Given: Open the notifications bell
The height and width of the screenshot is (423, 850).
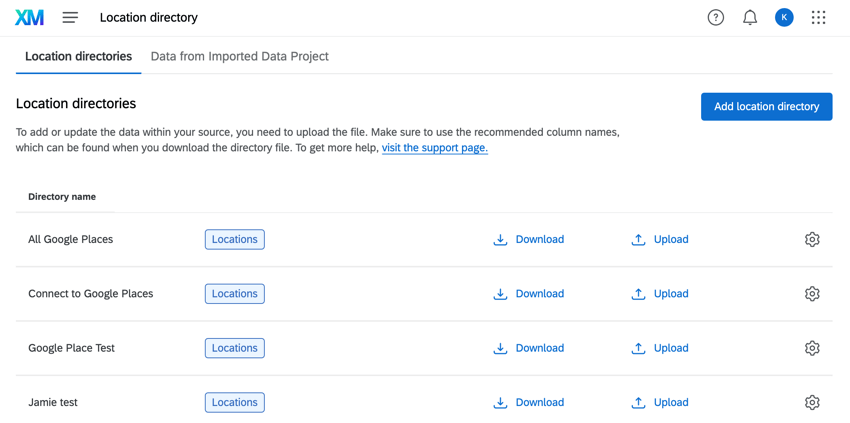Looking at the screenshot, I should point(750,18).
